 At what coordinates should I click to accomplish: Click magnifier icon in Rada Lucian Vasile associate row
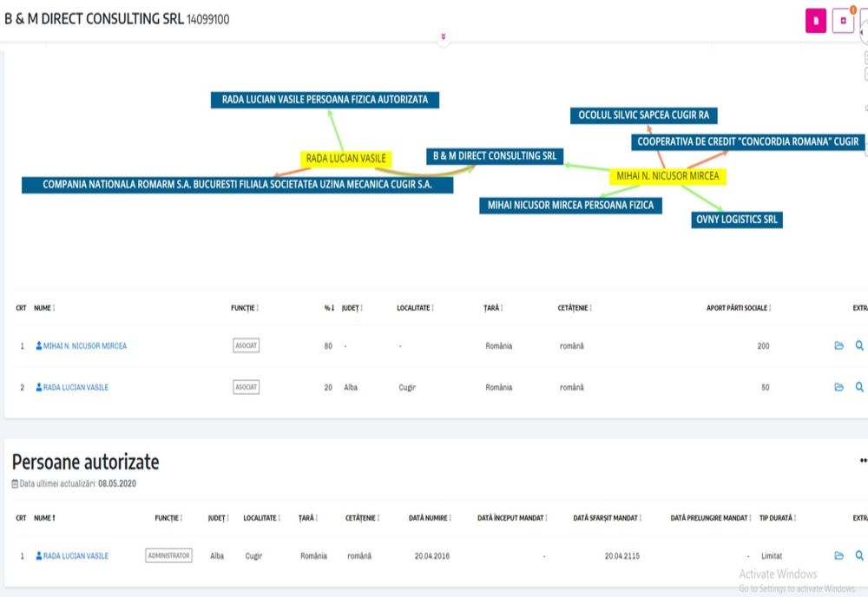coord(859,388)
